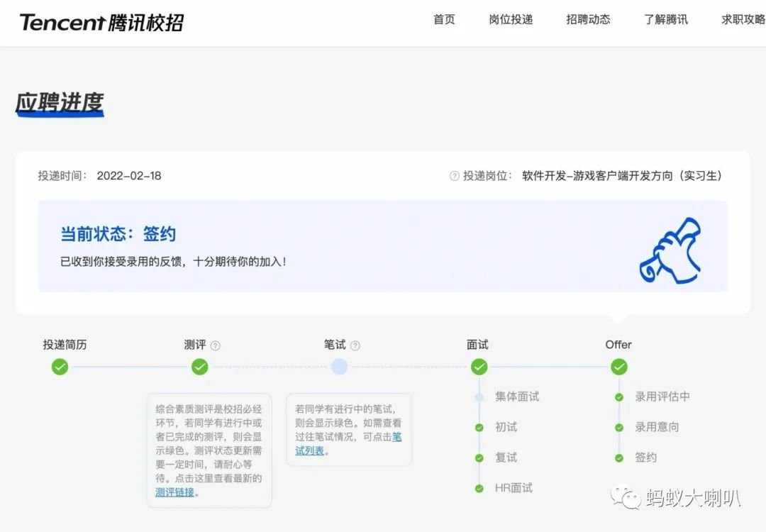This screenshot has width=766, height=532.
Task: Click the green check under 面试
Action: [x=479, y=367]
